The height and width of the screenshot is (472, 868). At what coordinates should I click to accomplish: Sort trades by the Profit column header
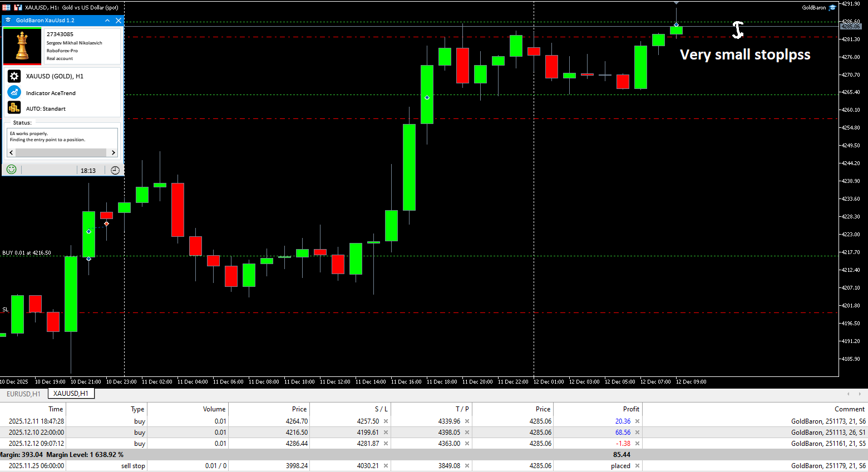598,409
